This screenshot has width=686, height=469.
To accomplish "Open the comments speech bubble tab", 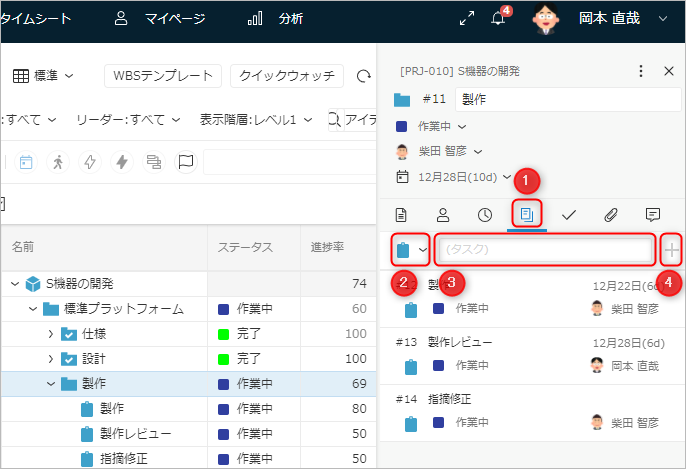I will [x=653, y=214].
